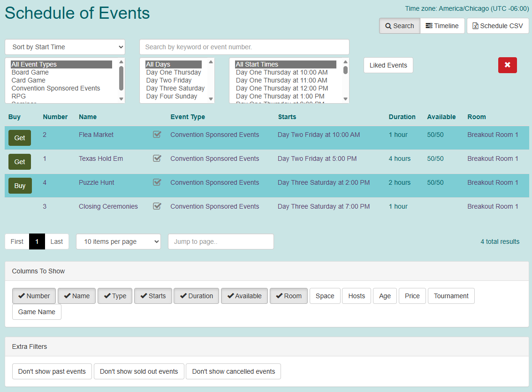Open the 10 items per page dropdown
The image size is (532, 392).
pos(118,241)
